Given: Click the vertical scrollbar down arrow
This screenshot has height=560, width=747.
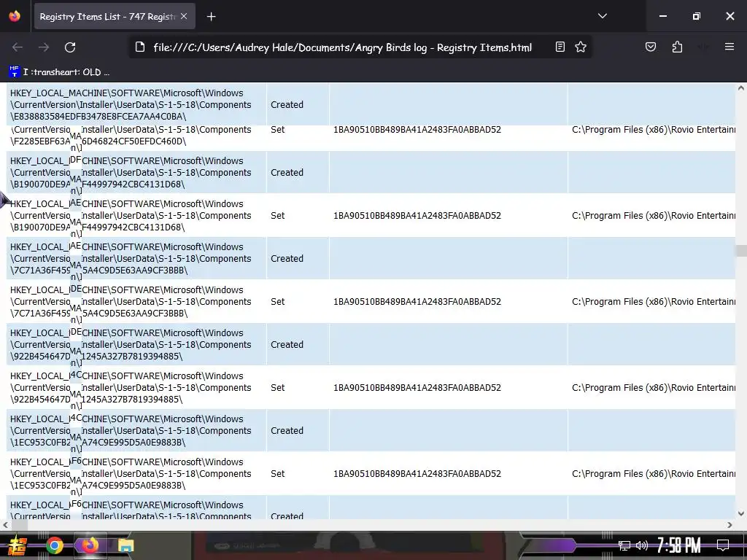Looking at the screenshot, I should coord(741,514).
